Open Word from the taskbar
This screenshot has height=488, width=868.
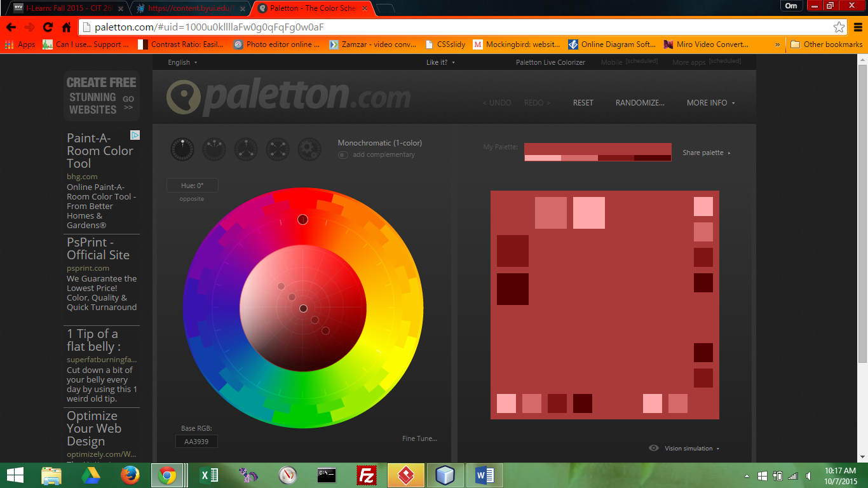pyautogui.click(x=485, y=475)
